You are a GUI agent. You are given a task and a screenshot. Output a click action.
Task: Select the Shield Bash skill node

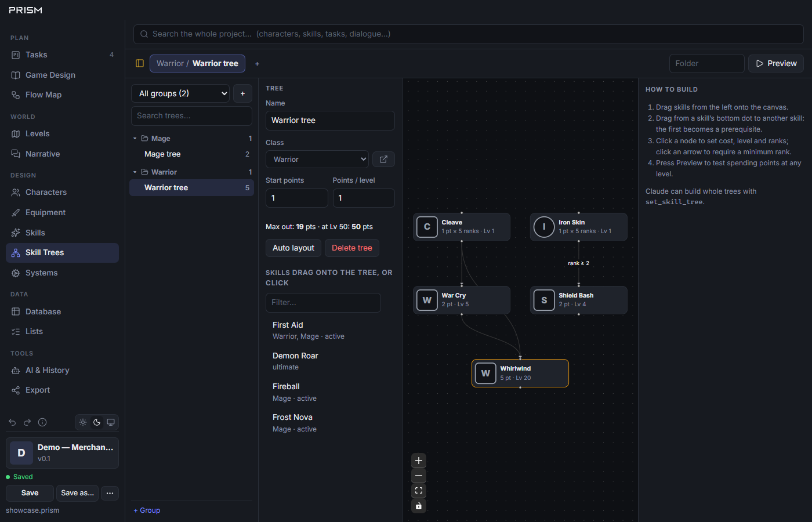click(578, 300)
